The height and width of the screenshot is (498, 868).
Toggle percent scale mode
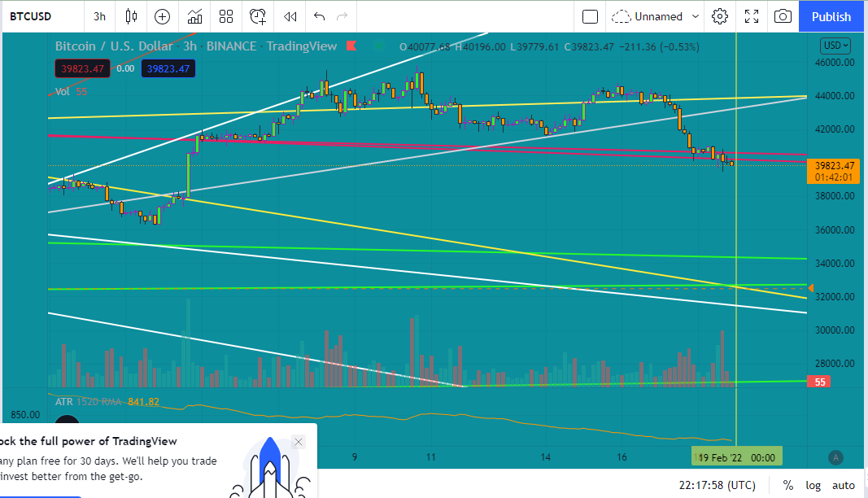(x=787, y=485)
